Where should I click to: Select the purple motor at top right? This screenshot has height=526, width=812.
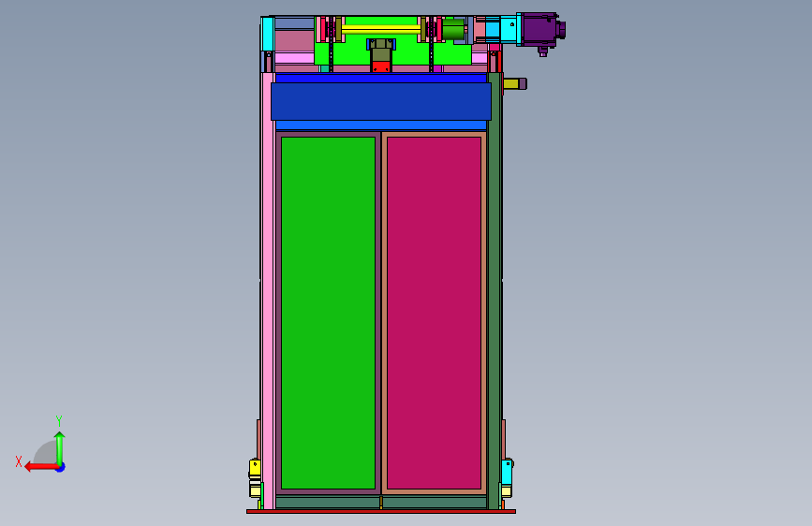tap(542, 31)
